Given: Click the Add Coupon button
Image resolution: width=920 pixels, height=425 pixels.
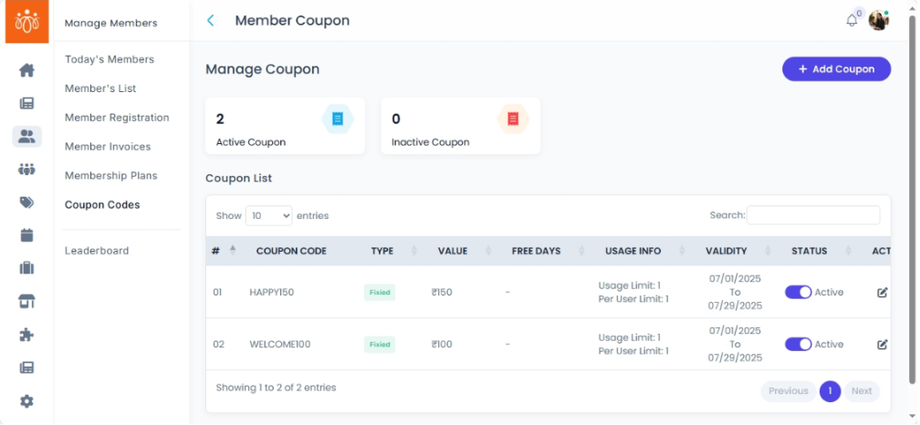Looking at the screenshot, I should [836, 69].
